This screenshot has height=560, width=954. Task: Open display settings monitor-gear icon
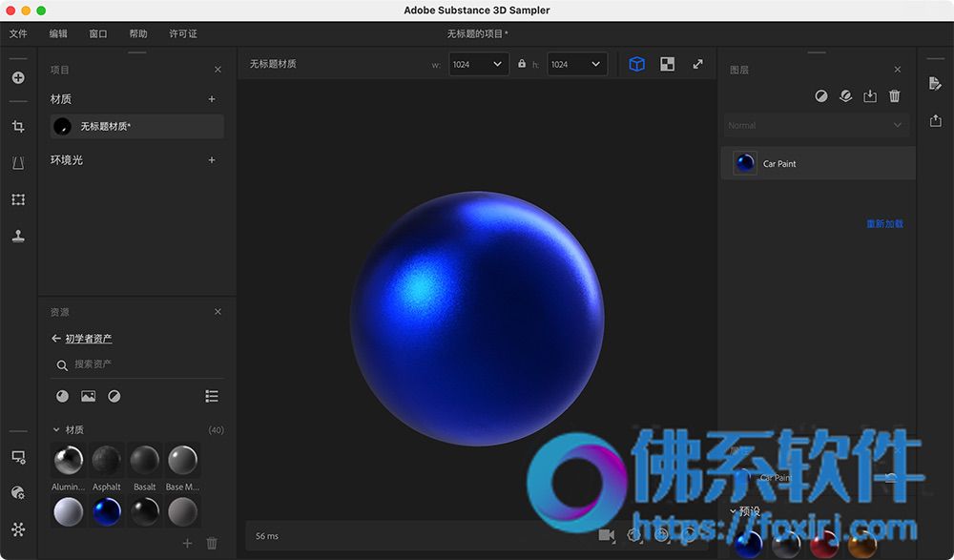coord(18,457)
